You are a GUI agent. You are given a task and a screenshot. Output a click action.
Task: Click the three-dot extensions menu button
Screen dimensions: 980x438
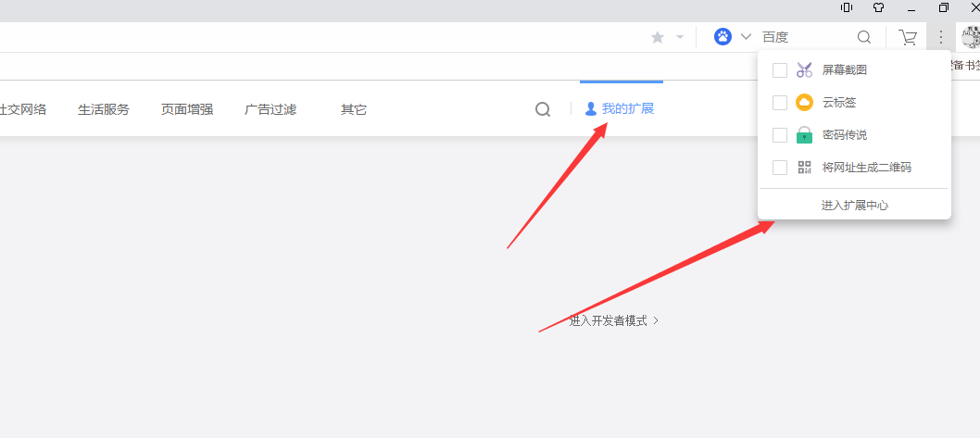940,37
